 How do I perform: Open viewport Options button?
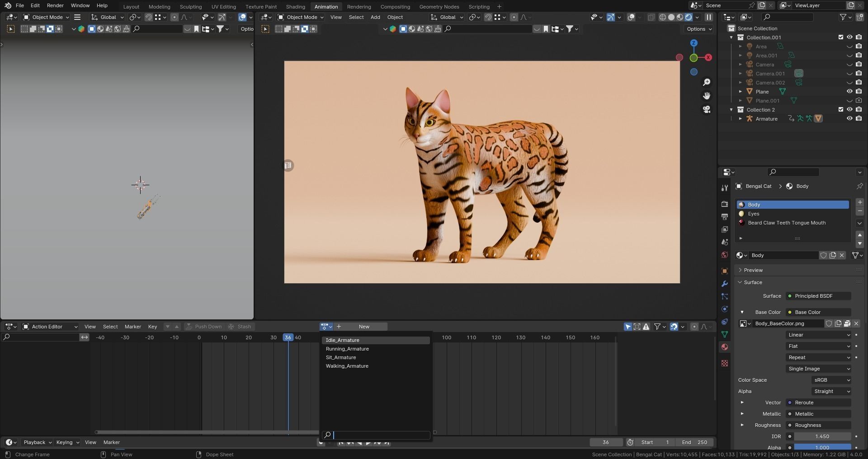pyautogui.click(x=699, y=29)
